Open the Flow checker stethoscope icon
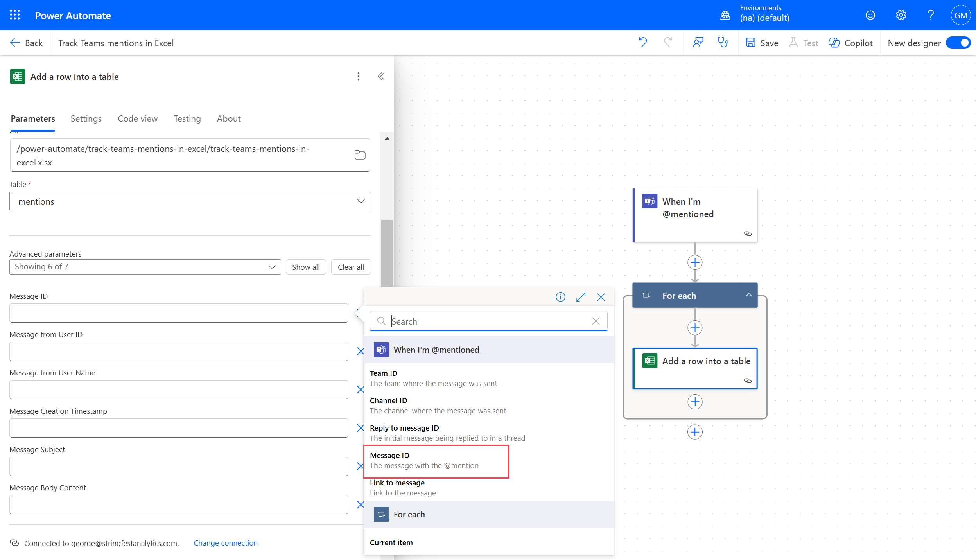 [723, 43]
